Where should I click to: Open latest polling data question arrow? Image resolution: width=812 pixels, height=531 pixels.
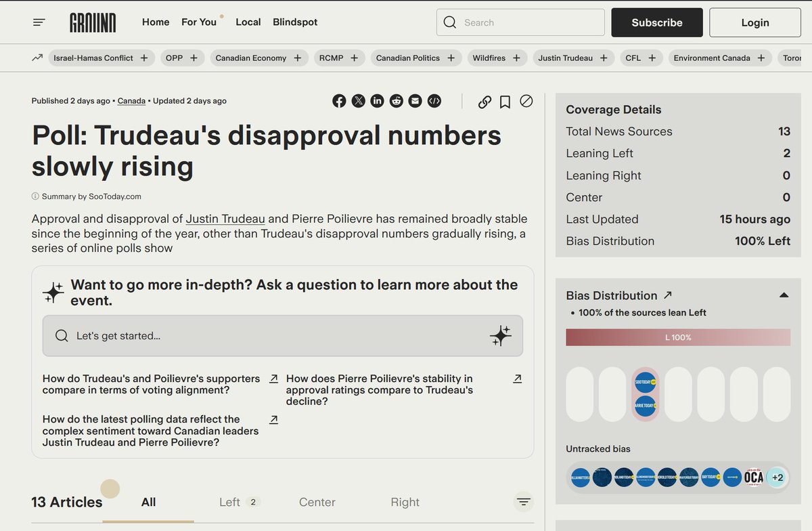(273, 419)
